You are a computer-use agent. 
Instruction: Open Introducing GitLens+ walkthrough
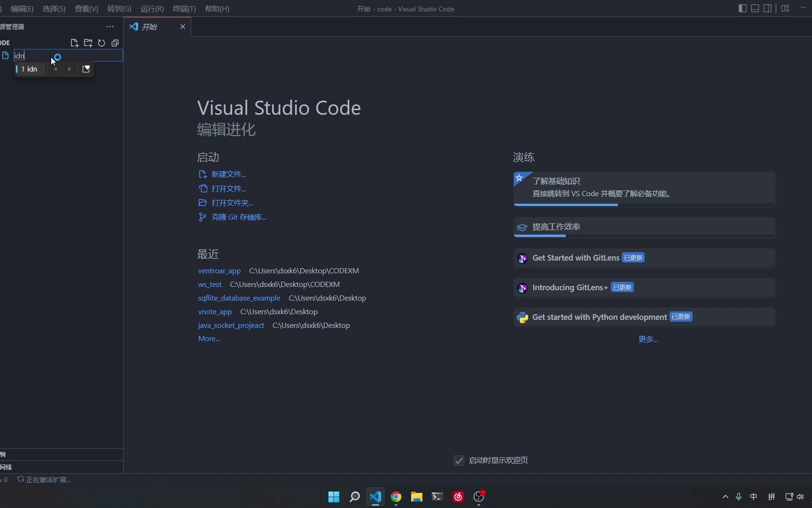[x=644, y=287]
